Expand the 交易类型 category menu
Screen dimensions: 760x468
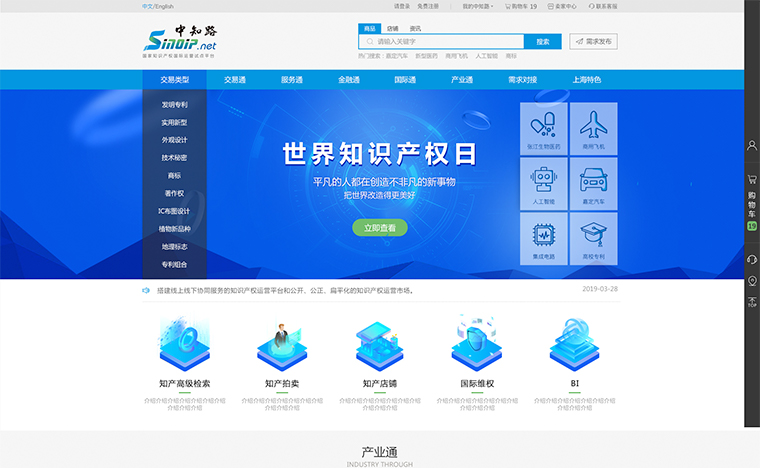click(174, 79)
